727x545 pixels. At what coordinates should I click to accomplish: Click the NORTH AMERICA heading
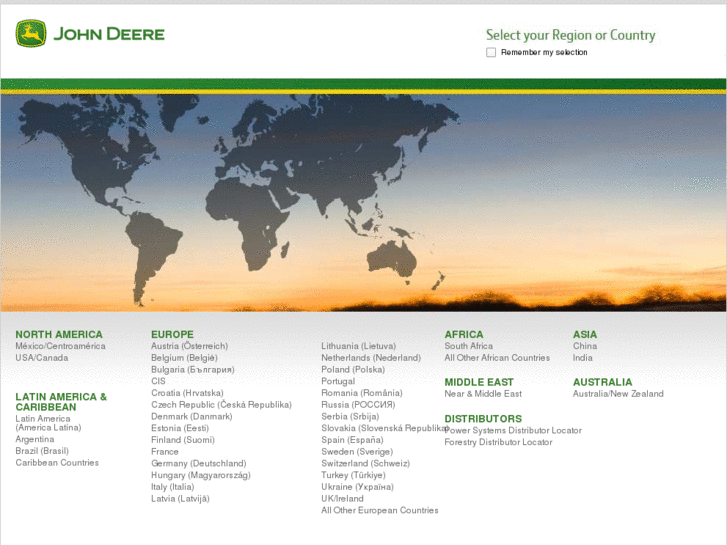[x=59, y=334]
